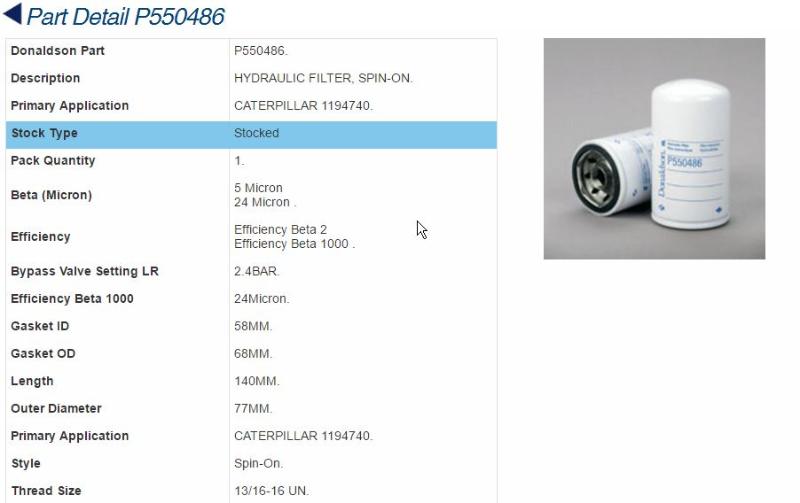This screenshot has width=800, height=503.
Task: Click the Thread Size 13/16-16 UN value
Action: click(x=271, y=491)
